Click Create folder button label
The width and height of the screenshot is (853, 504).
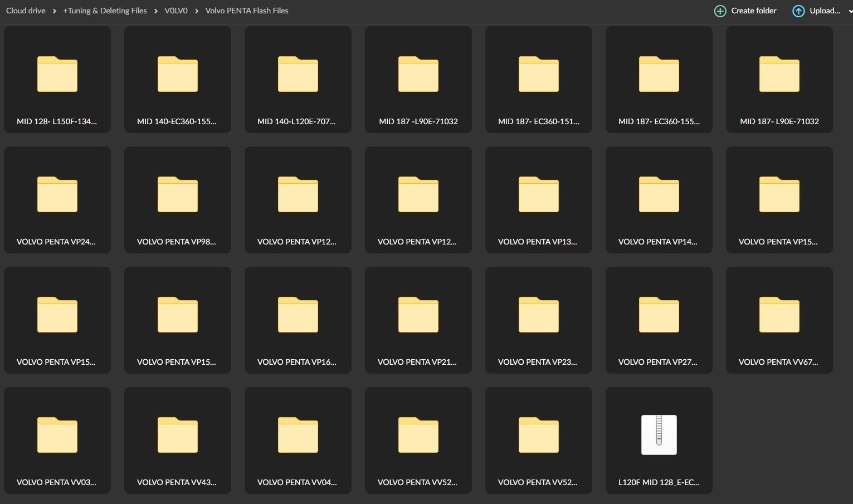(753, 11)
